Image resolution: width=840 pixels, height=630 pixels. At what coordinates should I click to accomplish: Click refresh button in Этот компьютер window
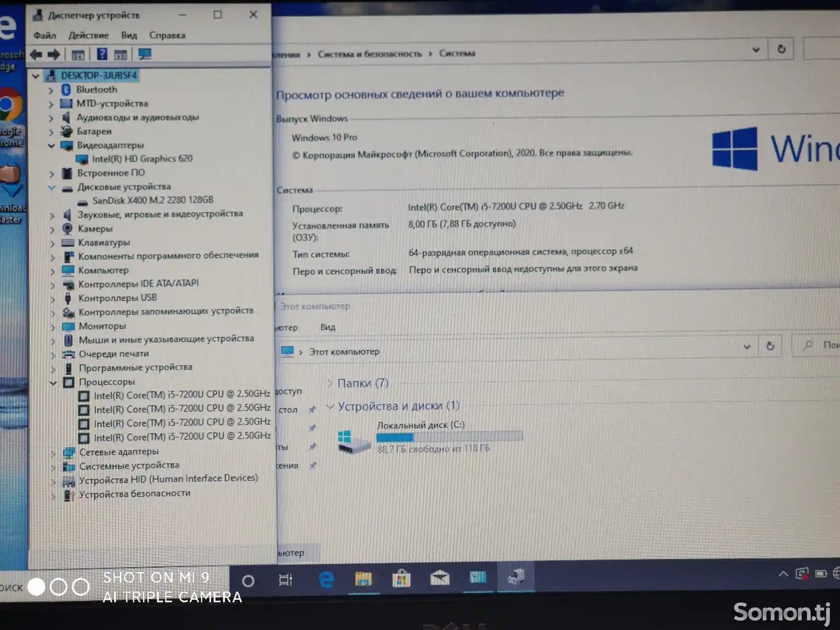click(x=770, y=346)
